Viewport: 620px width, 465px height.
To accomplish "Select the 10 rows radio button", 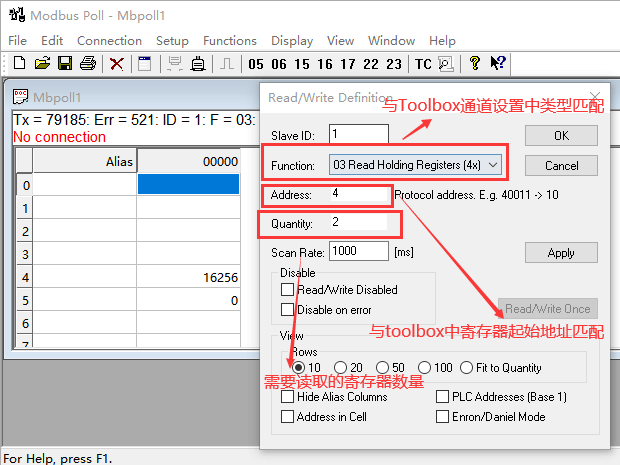I will (299, 368).
